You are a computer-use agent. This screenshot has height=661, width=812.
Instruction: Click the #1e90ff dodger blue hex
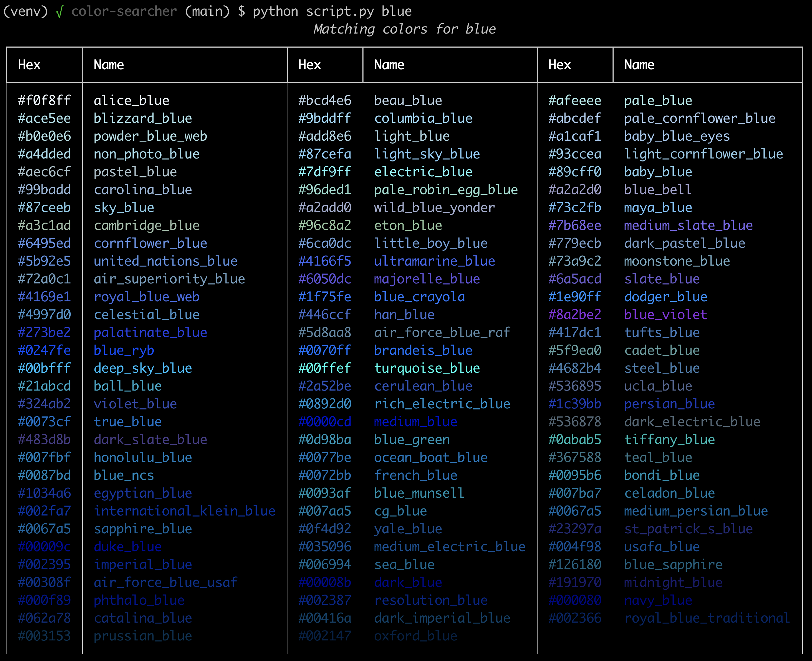pyautogui.click(x=575, y=297)
